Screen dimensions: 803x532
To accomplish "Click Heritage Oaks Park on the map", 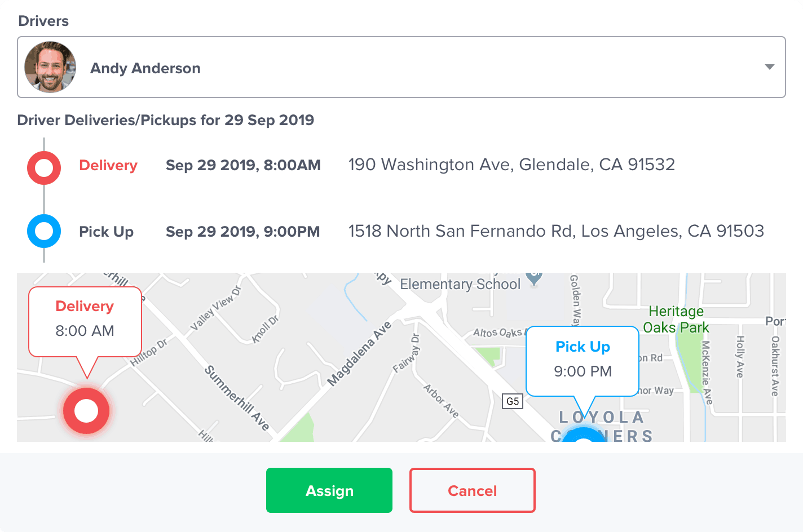I will pyautogui.click(x=676, y=320).
